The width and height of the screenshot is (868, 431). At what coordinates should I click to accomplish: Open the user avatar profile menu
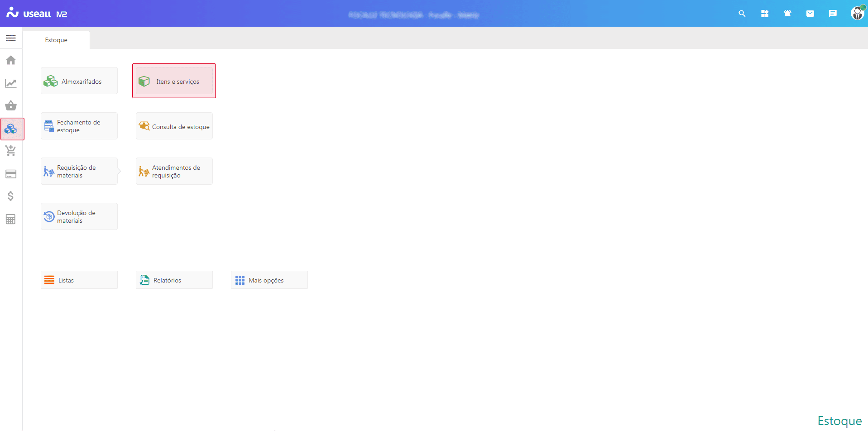tap(857, 13)
